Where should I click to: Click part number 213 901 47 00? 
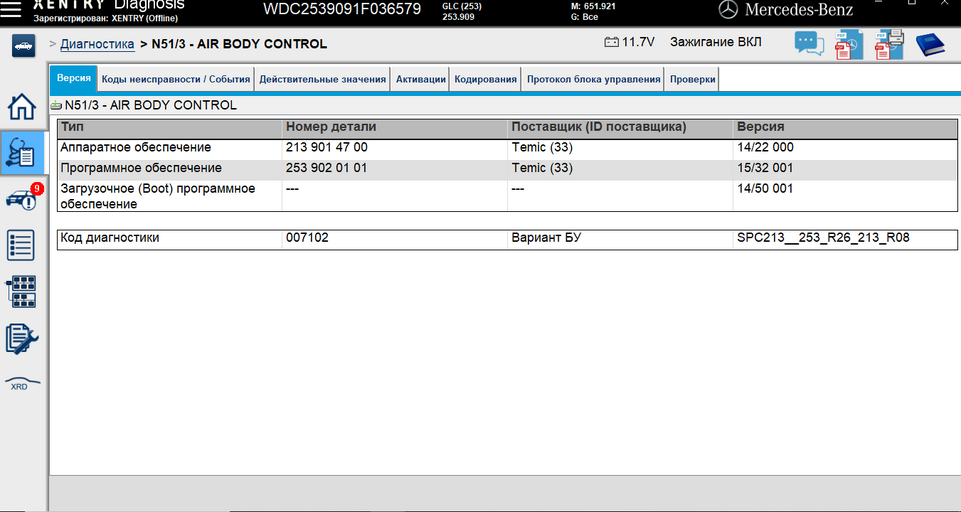click(327, 148)
